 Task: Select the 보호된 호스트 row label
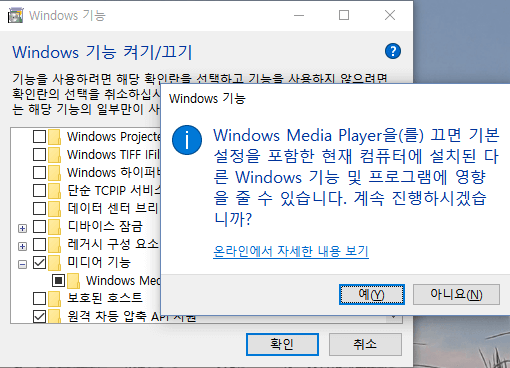[105, 299]
